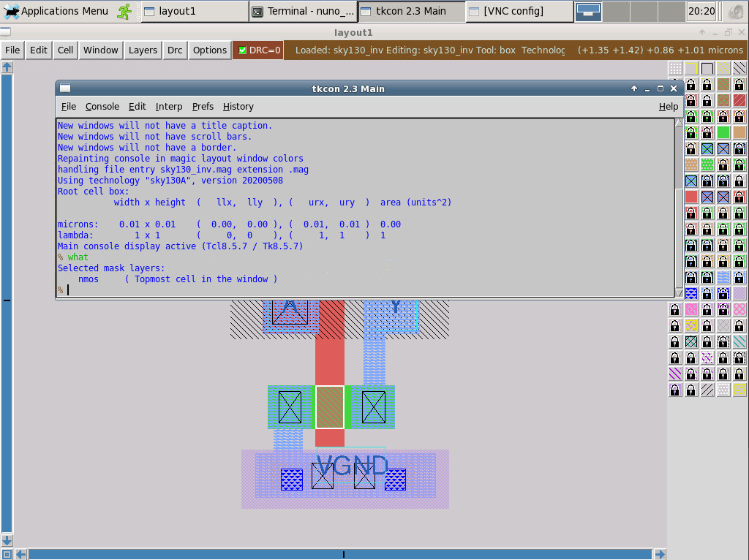This screenshot has width=749, height=560.
Task: Click the green run icon beside Applications Menu
Action: tap(123, 11)
